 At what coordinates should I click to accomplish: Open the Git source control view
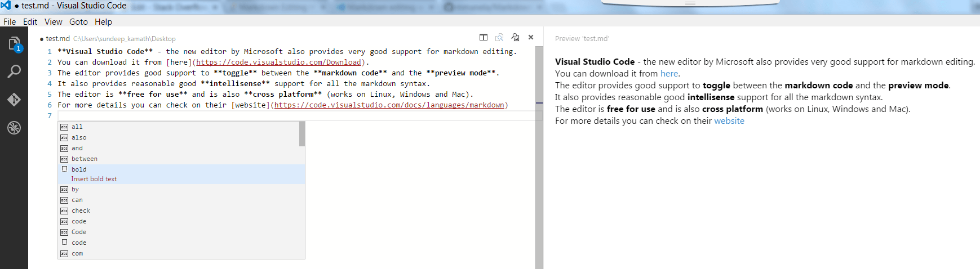(14, 100)
